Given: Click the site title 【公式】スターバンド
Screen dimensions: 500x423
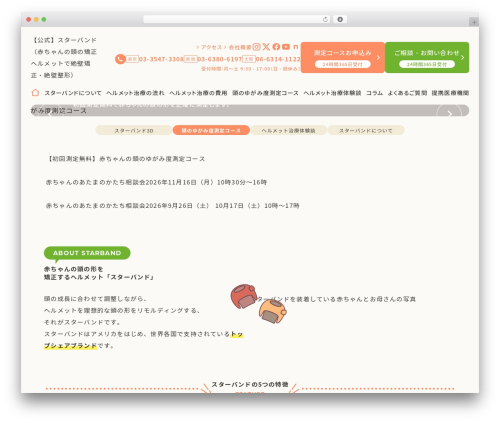Looking at the screenshot, I should (x=64, y=57).
